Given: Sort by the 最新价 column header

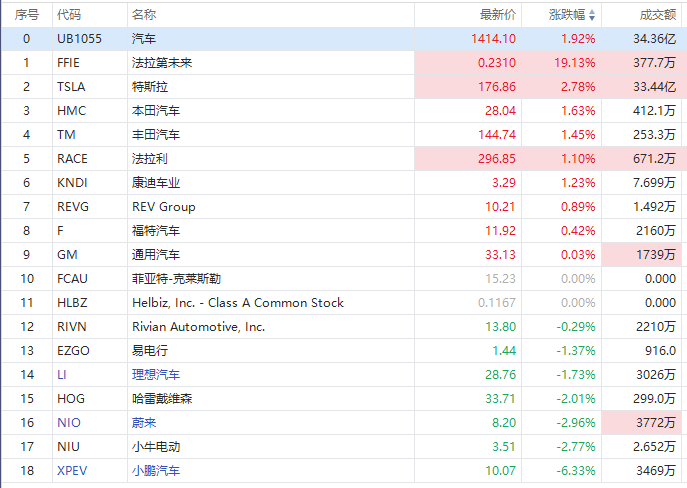Looking at the screenshot, I should pos(498,15).
